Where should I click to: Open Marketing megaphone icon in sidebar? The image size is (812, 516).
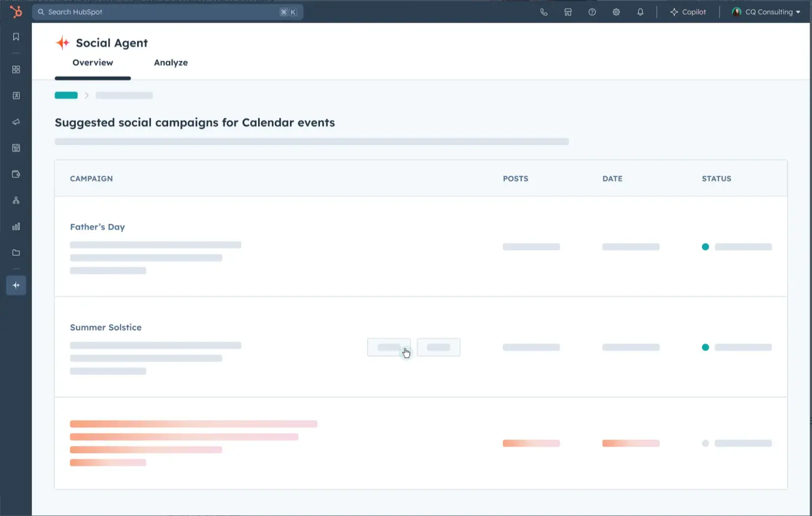16,122
